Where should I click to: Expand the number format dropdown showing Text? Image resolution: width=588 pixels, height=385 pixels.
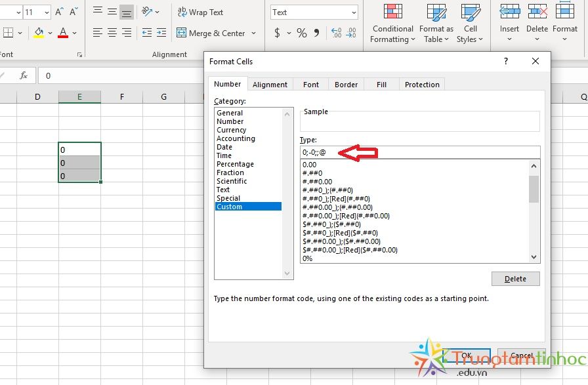coord(354,12)
